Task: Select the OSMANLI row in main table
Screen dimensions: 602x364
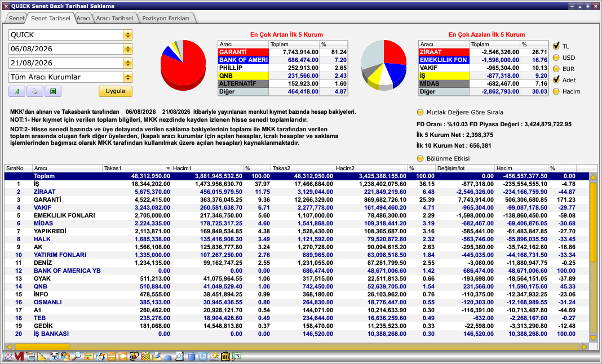Action: (x=296, y=302)
